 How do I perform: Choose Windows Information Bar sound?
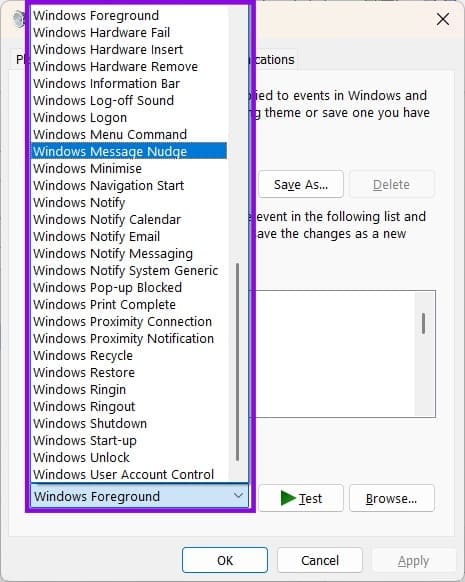129,84
